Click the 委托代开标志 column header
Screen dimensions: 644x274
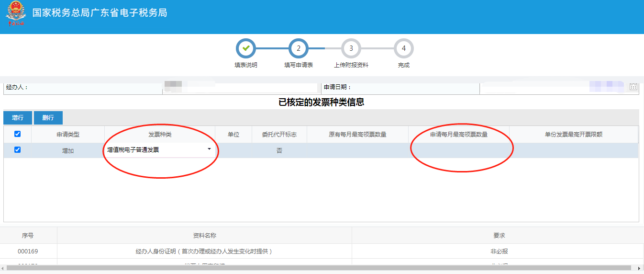(279, 135)
